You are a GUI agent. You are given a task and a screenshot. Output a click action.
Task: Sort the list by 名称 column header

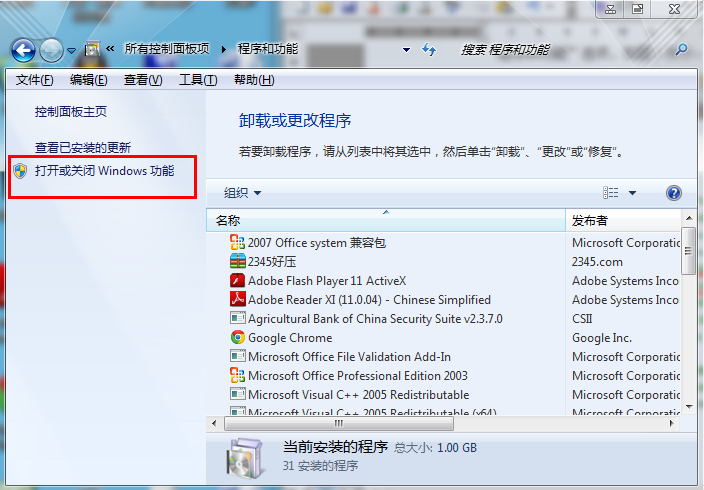[x=386, y=220]
